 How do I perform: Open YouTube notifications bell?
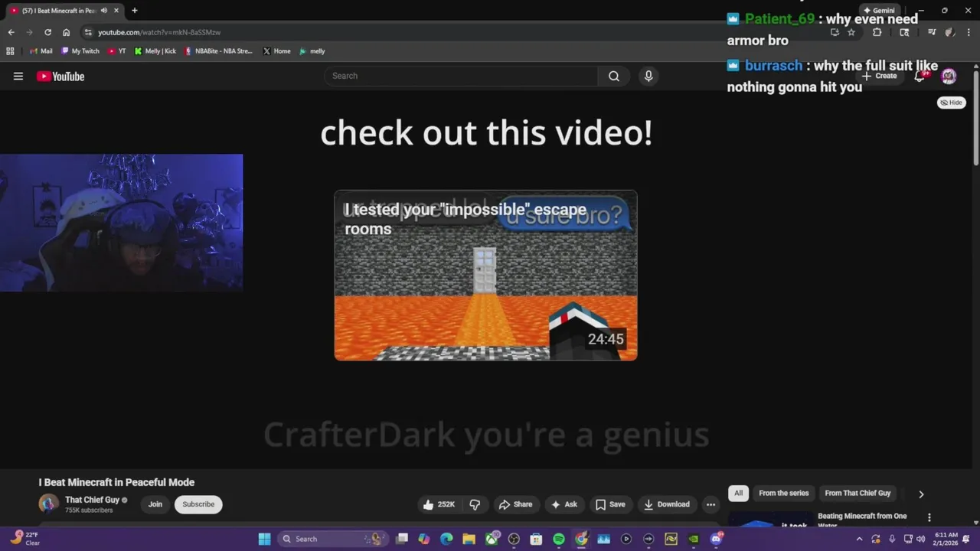[920, 76]
